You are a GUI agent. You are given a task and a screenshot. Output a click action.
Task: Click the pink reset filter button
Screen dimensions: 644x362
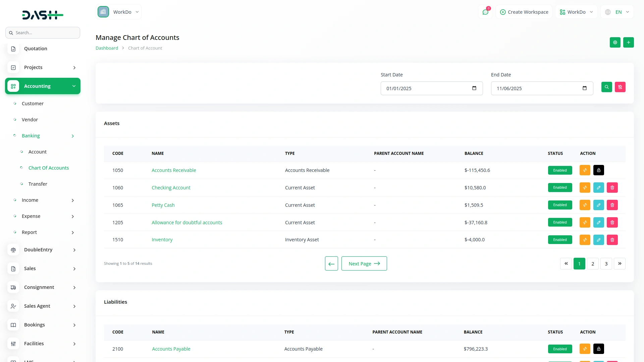620,87
